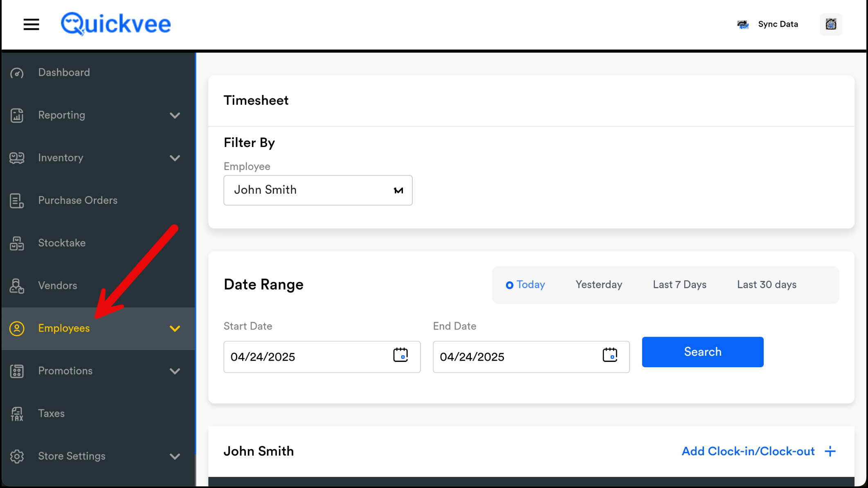Expand the Reporting menu chevron
Screen dimensions: 868x488
pyautogui.click(x=175, y=115)
